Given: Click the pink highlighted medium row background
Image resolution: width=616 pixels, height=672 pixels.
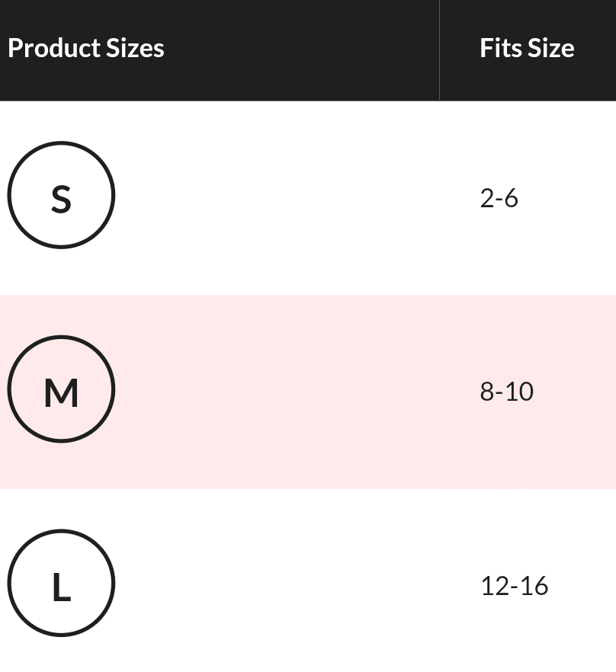Looking at the screenshot, I should 274,392.
